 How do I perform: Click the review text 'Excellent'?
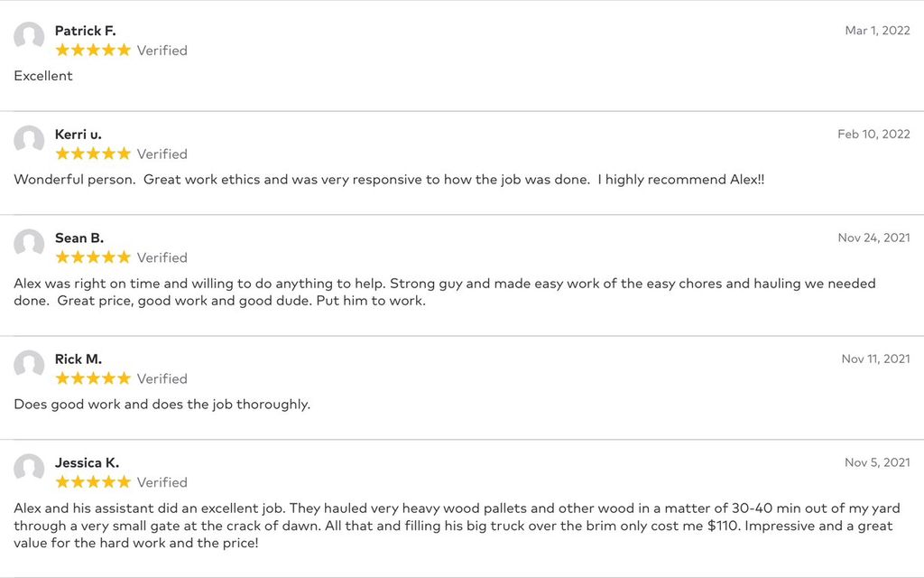[x=43, y=76]
